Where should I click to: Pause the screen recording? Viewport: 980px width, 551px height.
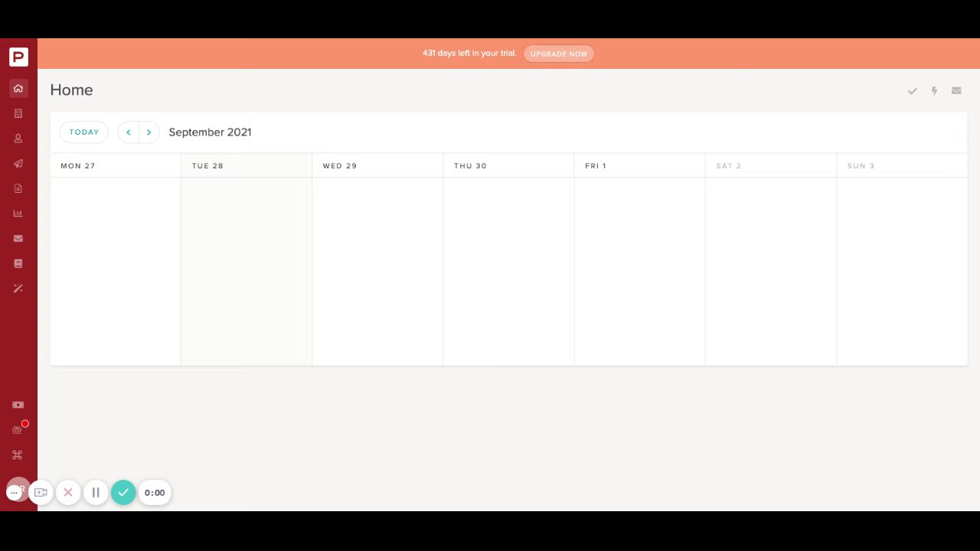(96, 493)
